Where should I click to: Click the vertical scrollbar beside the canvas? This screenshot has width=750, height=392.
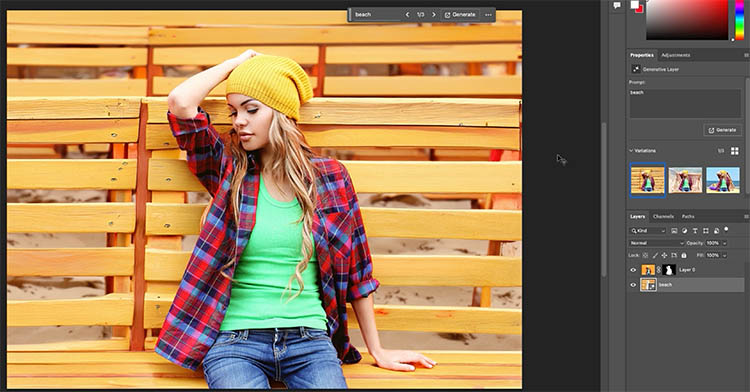[x=604, y=199]
